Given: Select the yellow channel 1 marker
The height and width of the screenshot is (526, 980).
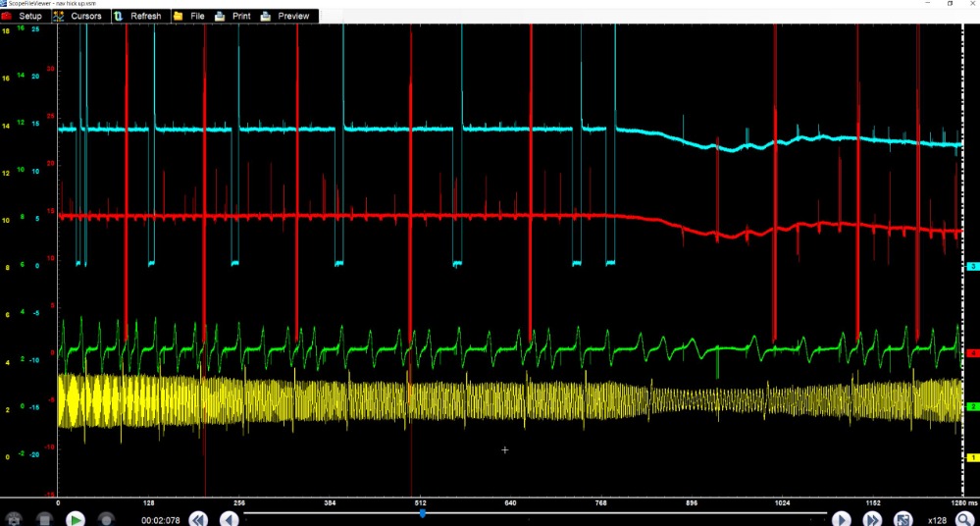Looking at the screenshot, I should tap(973, 457).
